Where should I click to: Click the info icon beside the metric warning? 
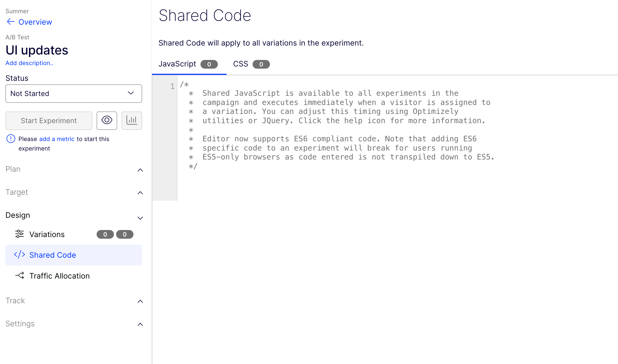[10, 139]
